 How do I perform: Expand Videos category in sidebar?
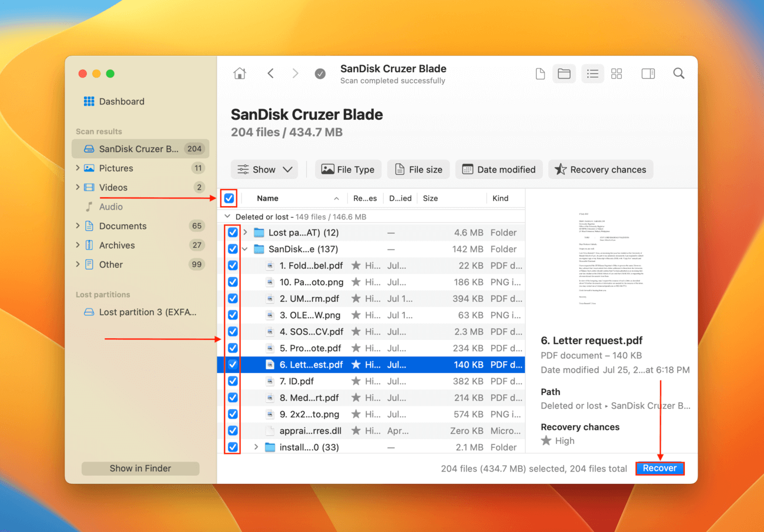pos(78,187)
